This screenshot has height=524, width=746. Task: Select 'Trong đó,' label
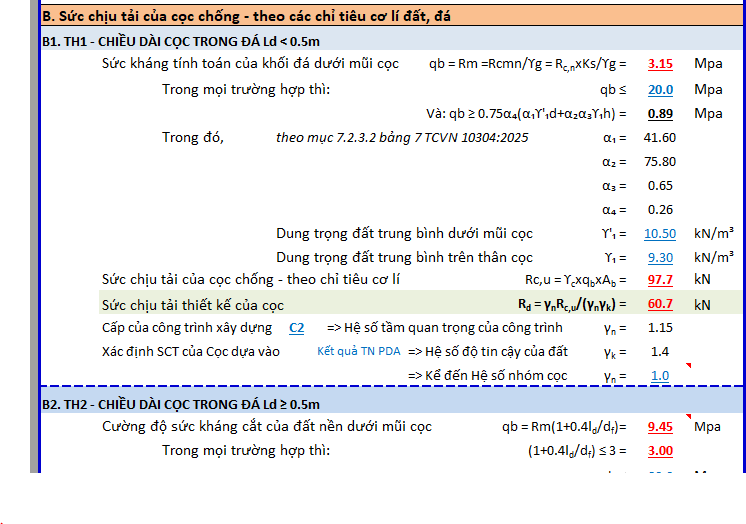pos(193,138)
